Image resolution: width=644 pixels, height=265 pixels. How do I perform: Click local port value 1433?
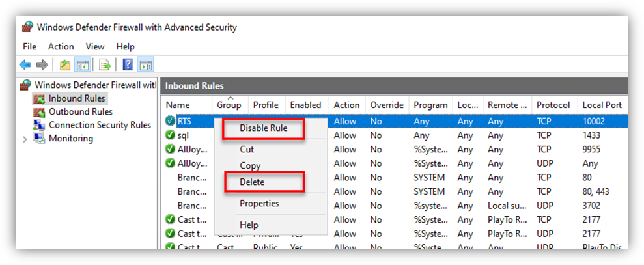[x=591, y=135]
